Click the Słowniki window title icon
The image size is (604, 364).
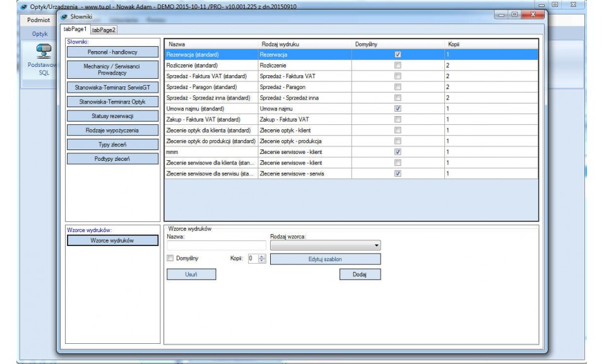(63, 16)
